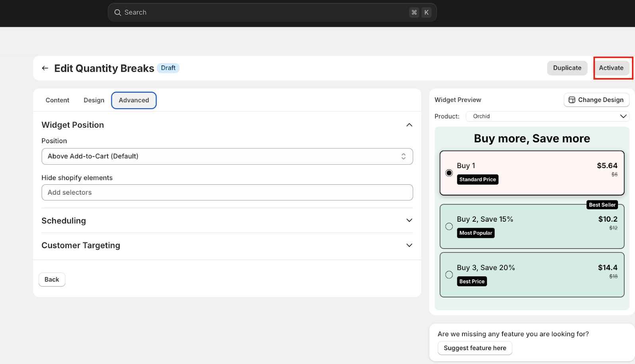Click the search magnifier icon
This screenshot has height=364, width=635.
click(117, 13)
